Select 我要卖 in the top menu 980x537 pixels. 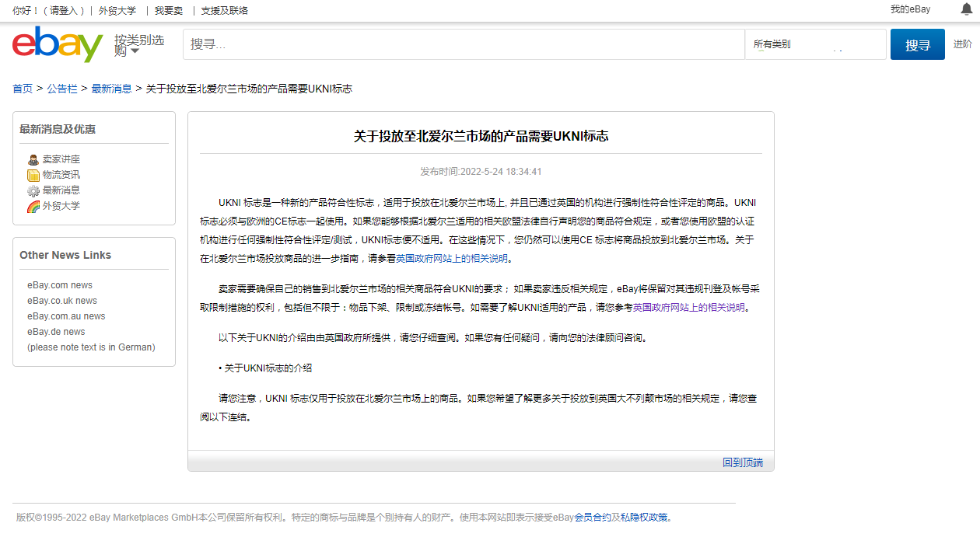[x=169, y=10]
